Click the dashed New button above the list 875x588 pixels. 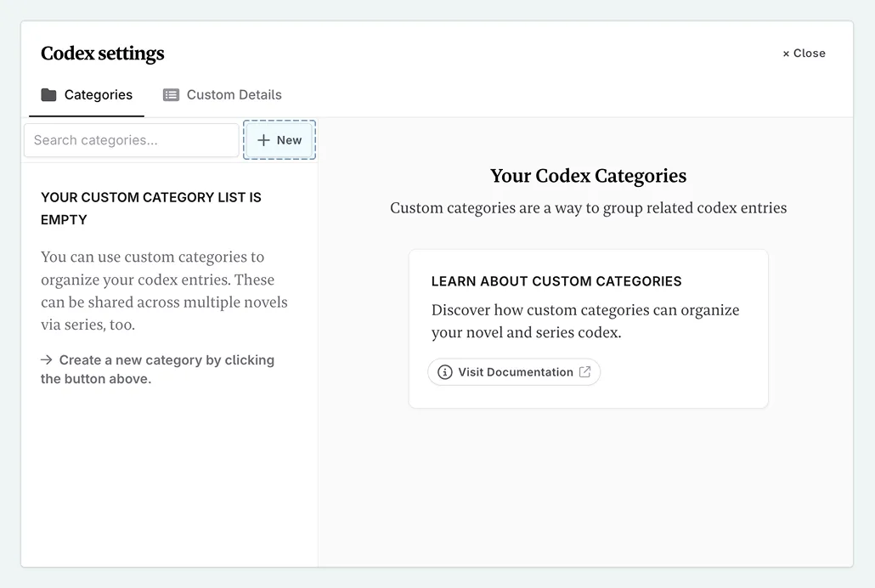click(279, 139)
